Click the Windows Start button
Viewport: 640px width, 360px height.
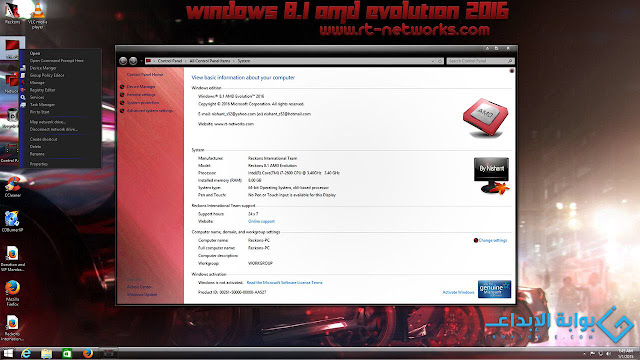point(8,353)
